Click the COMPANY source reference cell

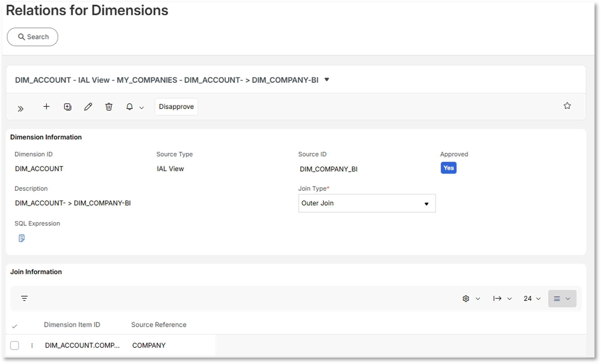pyautogui.click(x=149, y=345)
